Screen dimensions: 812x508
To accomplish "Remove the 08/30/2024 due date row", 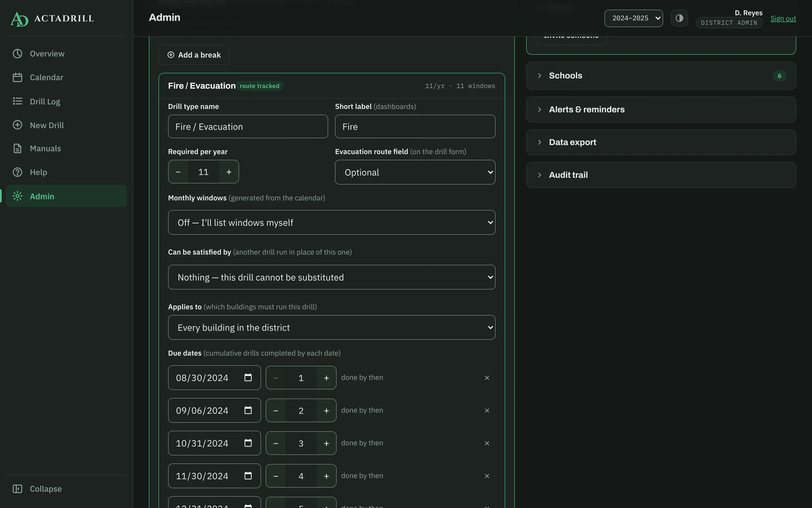I will click(487, 378).
